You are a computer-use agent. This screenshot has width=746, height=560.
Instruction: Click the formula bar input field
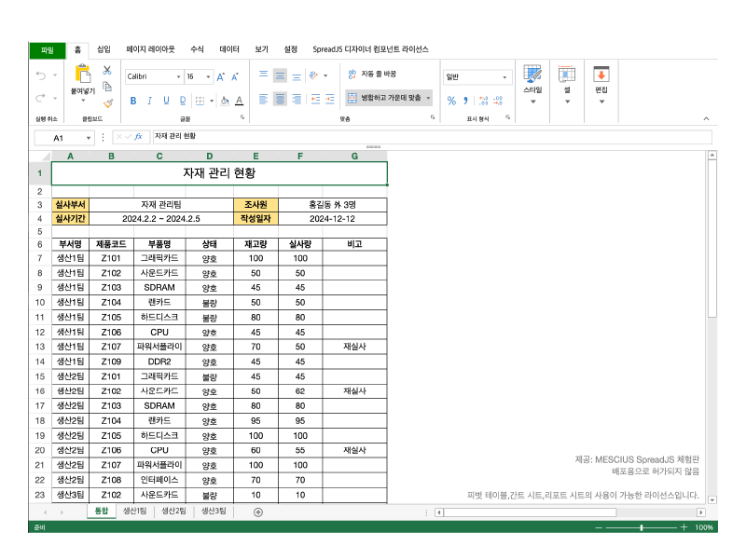point(432,136)
